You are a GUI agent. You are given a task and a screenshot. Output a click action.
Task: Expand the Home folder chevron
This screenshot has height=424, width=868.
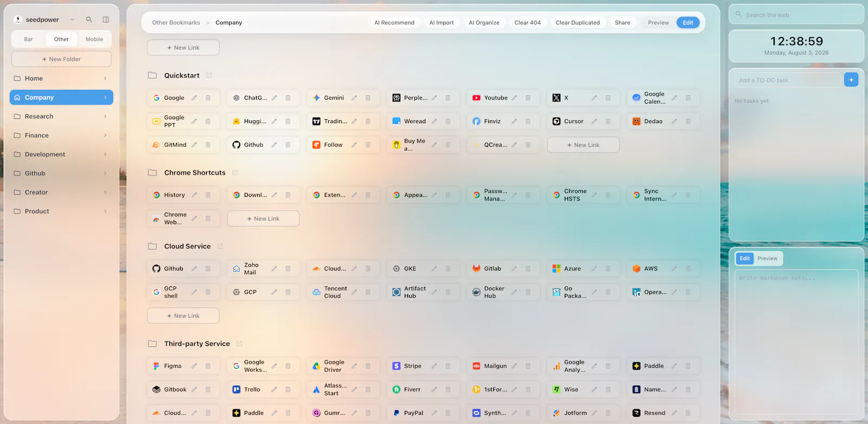pyautogui.click(x=105, y=79)
